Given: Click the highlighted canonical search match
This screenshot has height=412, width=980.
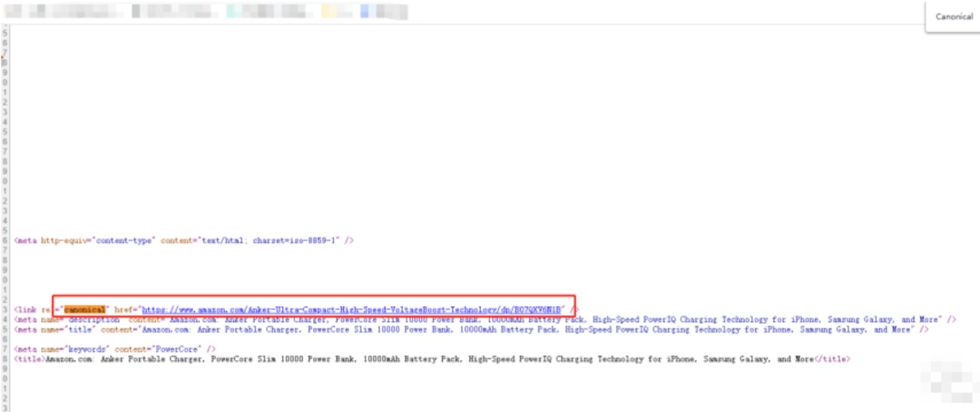Looking at the screenshot, I should pos(85,309).
